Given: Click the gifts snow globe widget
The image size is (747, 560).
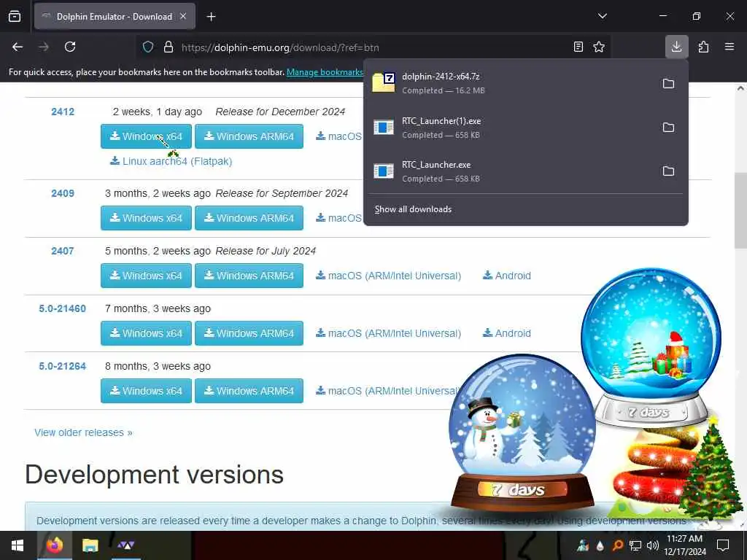Looking at the screenshot, I should pyautogui.click(x=651, y=348).
